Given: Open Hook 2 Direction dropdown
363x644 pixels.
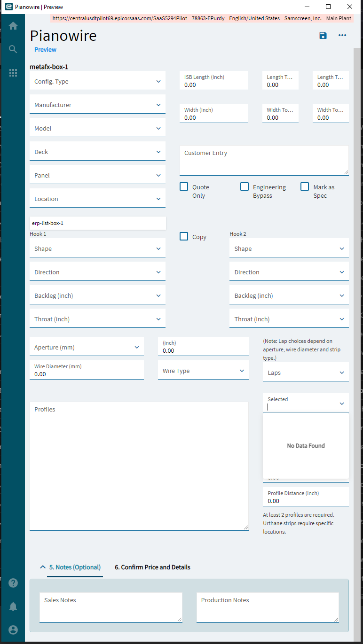Looking at the screenshot, I should pyautogui.click(x=289, y=272).
